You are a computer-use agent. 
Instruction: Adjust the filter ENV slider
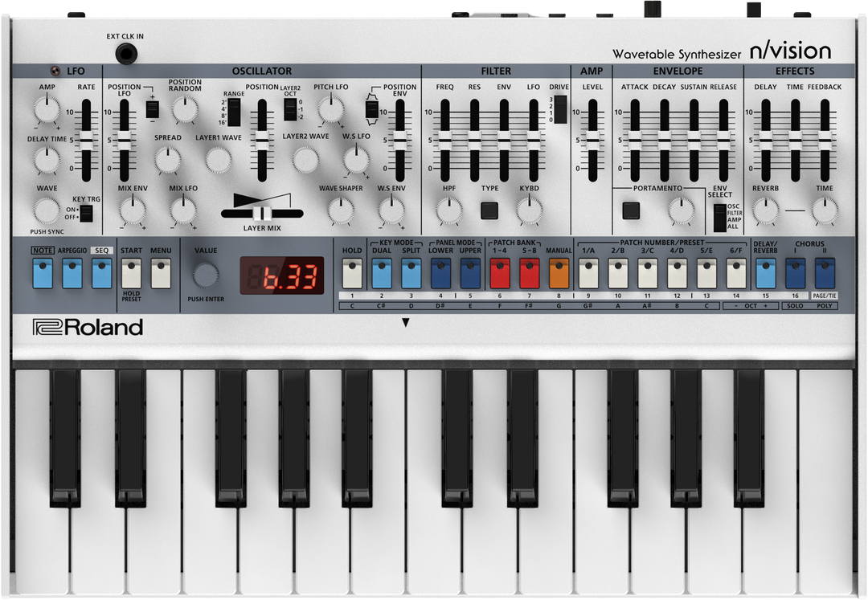(x=504, y=141)
